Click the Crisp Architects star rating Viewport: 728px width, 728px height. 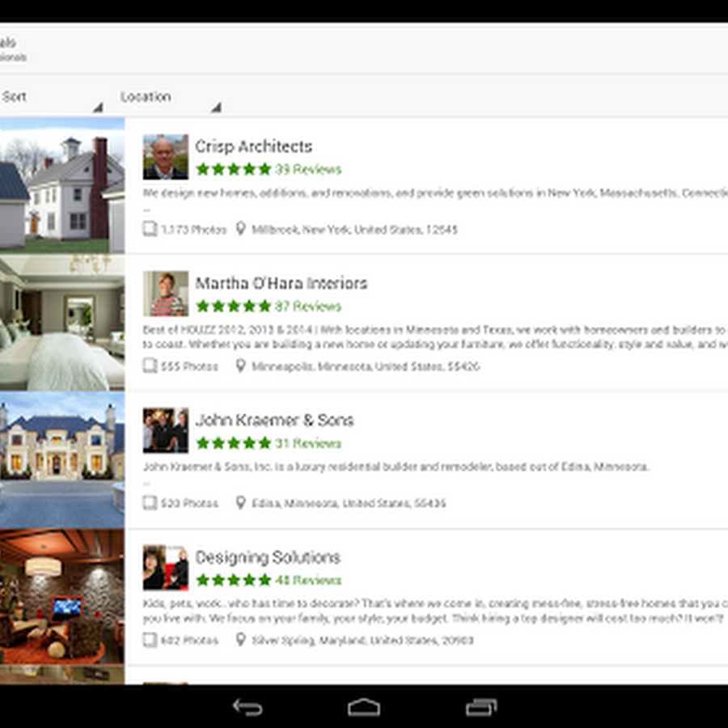[234, 169]
